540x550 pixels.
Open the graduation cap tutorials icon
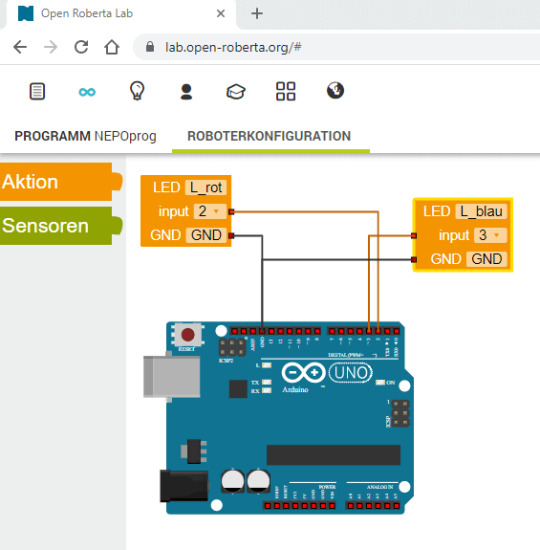pos(236,92)
